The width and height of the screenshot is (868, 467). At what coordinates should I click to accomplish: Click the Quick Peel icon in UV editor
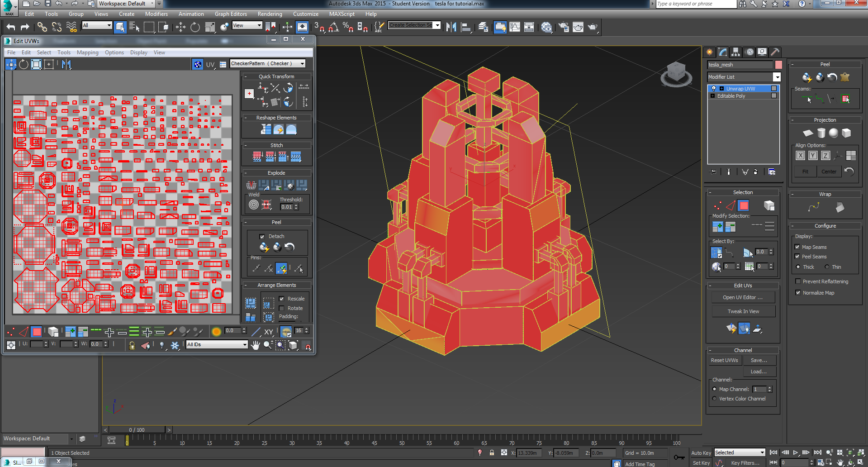pos(264,247)
